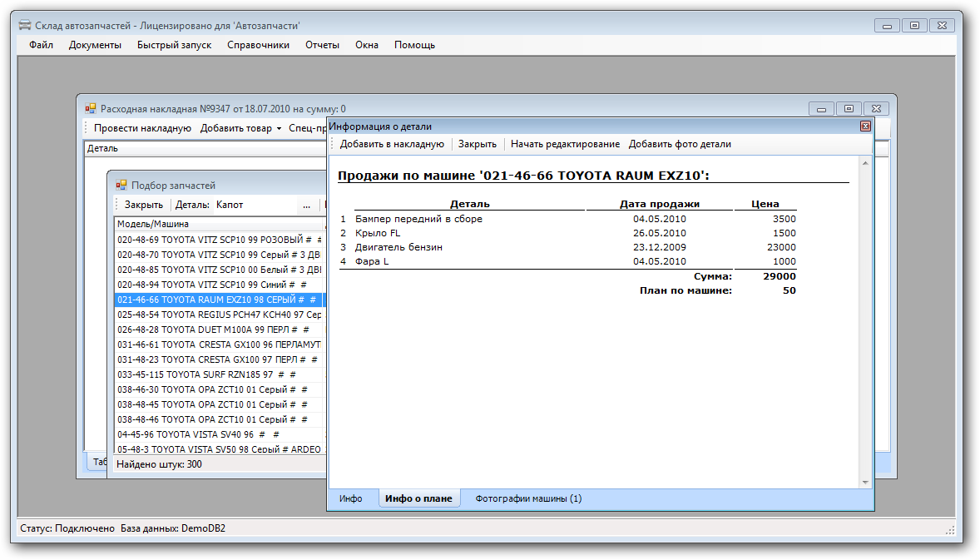980x560 pixels.
Task: Click the car icon in main title bar
Action: 25,26
